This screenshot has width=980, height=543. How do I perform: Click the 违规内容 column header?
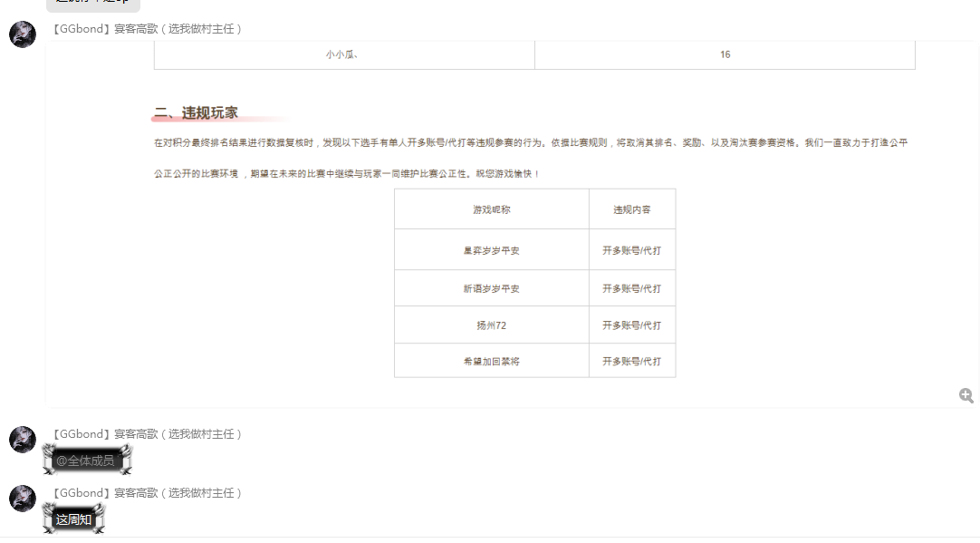[631, 209]
